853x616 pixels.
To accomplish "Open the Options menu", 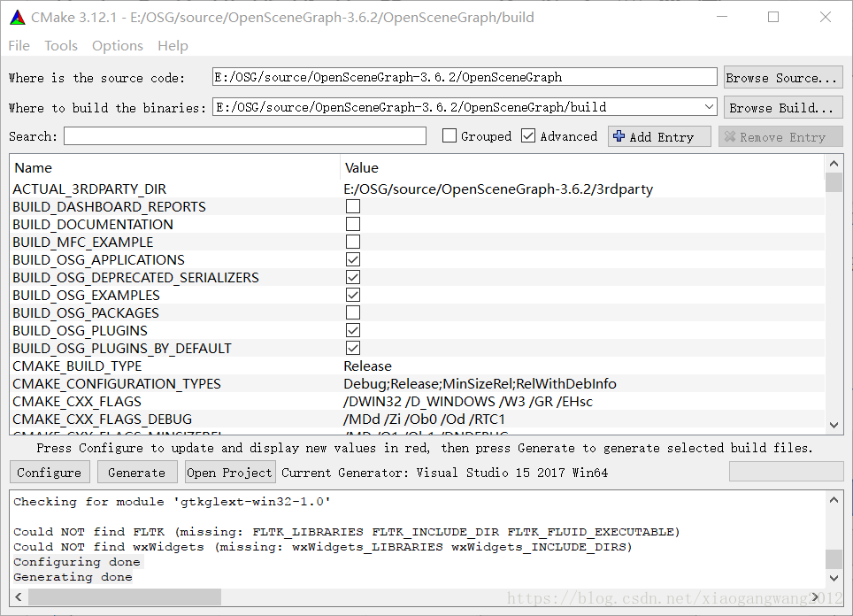I will 118,46.
